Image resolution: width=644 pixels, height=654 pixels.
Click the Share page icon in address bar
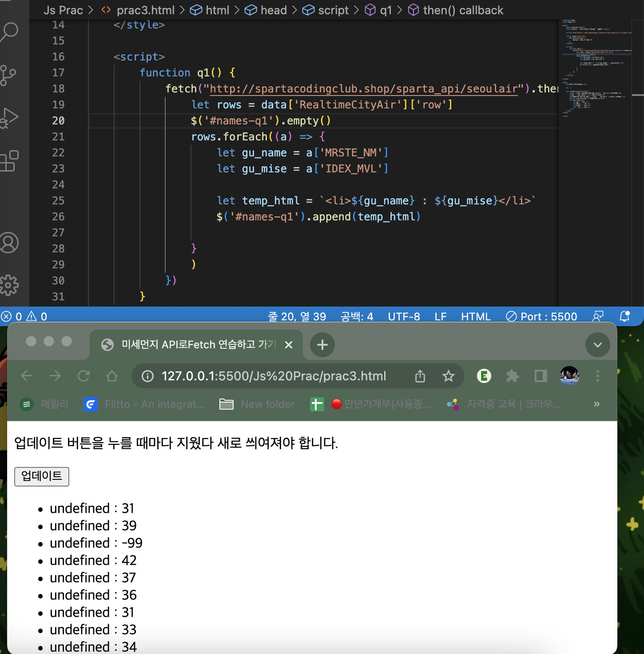click(420, 376)
